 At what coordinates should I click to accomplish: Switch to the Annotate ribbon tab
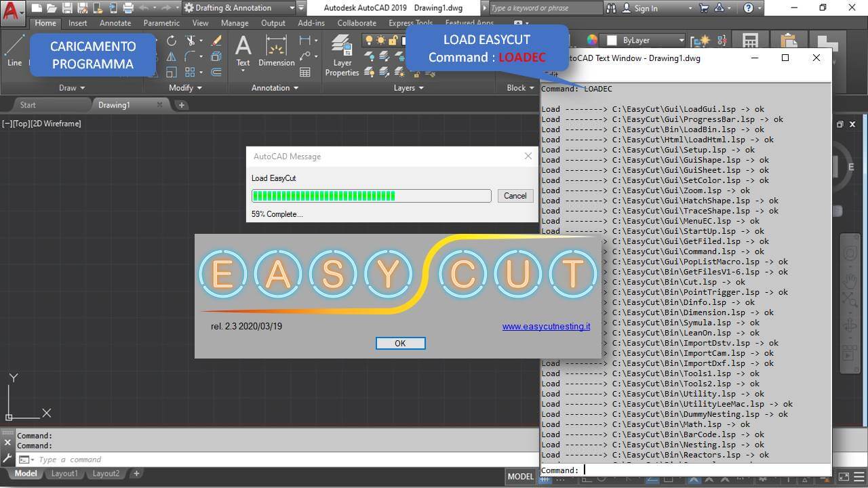click(x=115, y=23)
